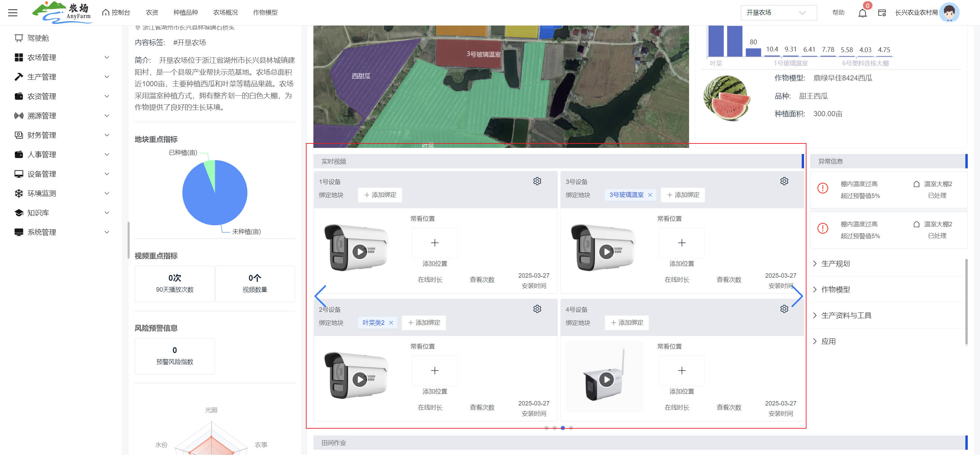The height and width of the screenshot is (460, 980).
Task: Select the fourth carousel pagination dot
Action: click(571, 428)
